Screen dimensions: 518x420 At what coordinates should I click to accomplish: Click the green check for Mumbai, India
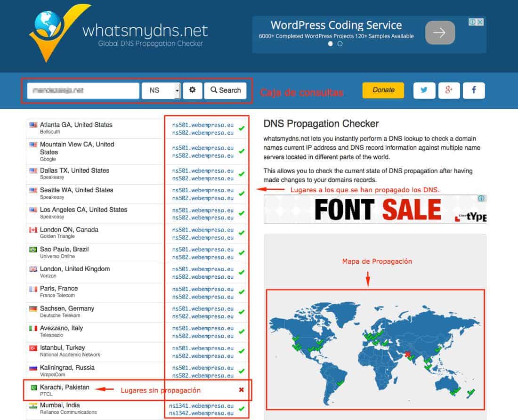coord(242,409)
